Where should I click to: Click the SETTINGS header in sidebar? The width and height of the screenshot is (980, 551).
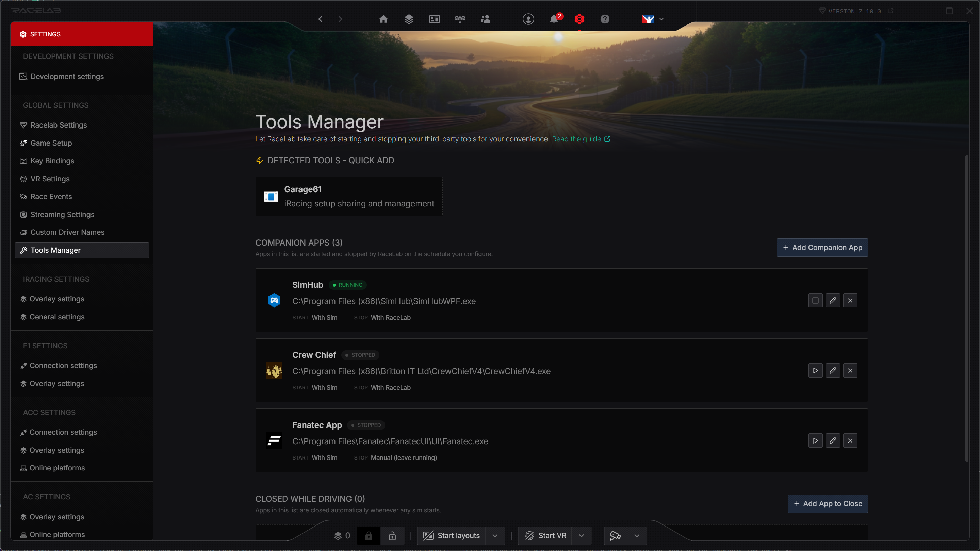click(x=82, y=34)
